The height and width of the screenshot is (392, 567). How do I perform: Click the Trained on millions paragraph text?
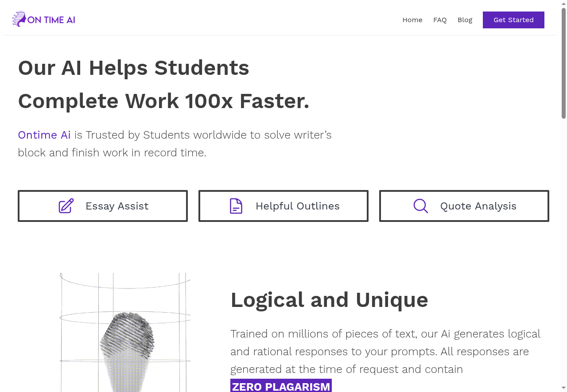tap(385, 351)
